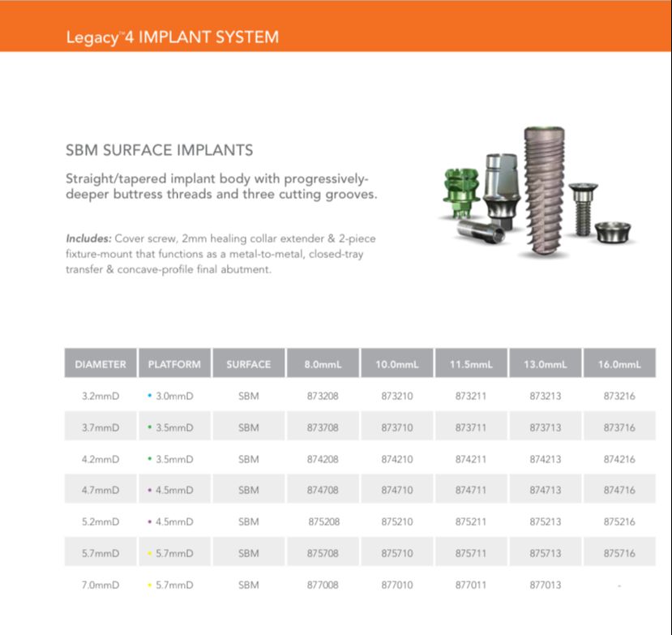The height and width of the screenshot is (635, 672).
Task: Click the SBM surface cell in 3.2mmD row
Action: pos(249,396)
